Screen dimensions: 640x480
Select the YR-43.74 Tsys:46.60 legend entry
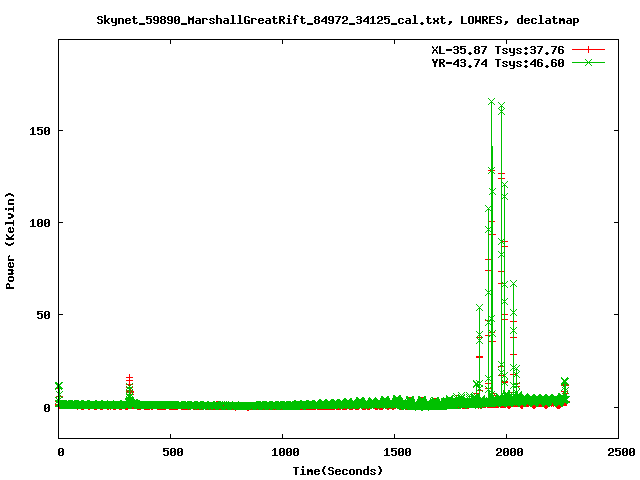[x=498, y=63]
